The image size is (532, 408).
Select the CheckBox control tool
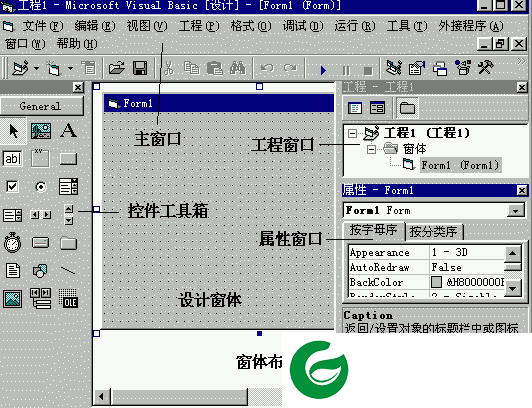(x=13, y=187)
